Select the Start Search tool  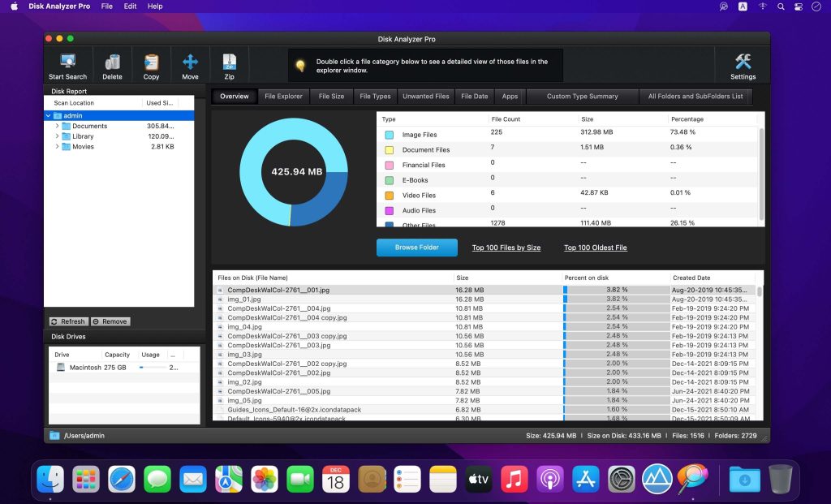67,65
